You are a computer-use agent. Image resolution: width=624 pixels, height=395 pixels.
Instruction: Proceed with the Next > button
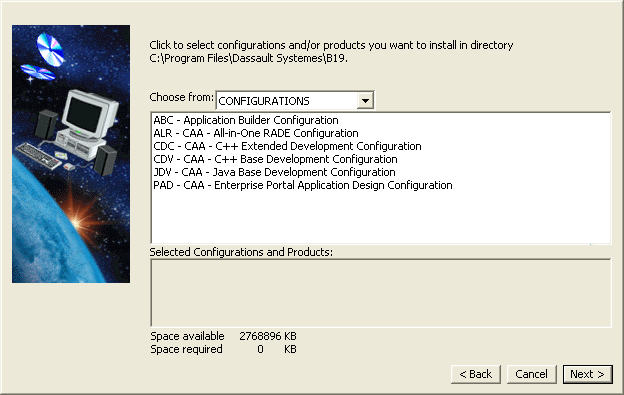coord(587,374)
